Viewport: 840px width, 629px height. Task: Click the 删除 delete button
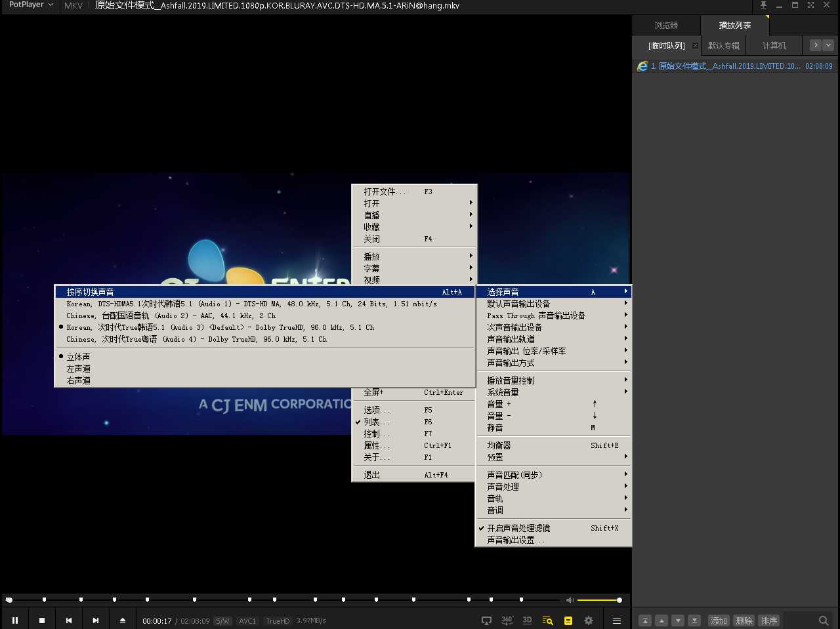coord(744,620)
